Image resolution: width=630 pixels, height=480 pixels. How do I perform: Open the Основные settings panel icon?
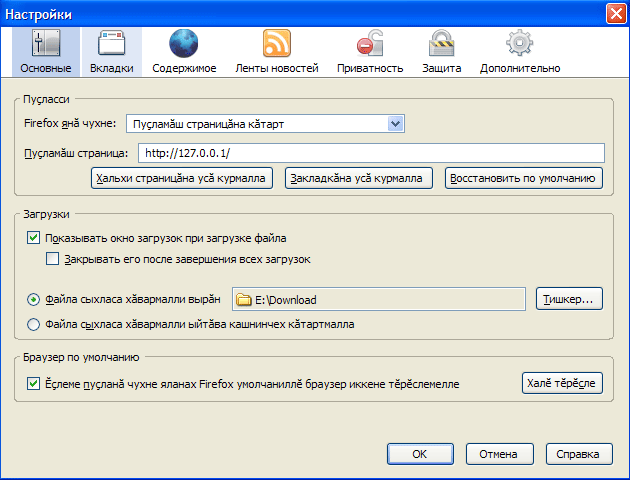(46, 45)
